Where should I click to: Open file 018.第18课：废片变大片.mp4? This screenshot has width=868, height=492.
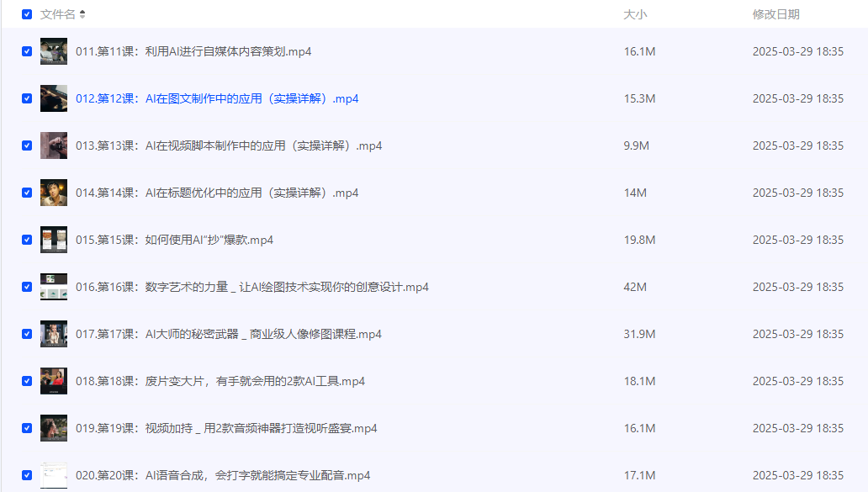(x=220, y=381)
